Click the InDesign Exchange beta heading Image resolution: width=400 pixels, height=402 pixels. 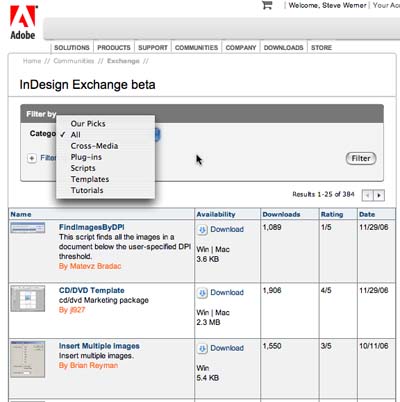[x=87, y=85]
